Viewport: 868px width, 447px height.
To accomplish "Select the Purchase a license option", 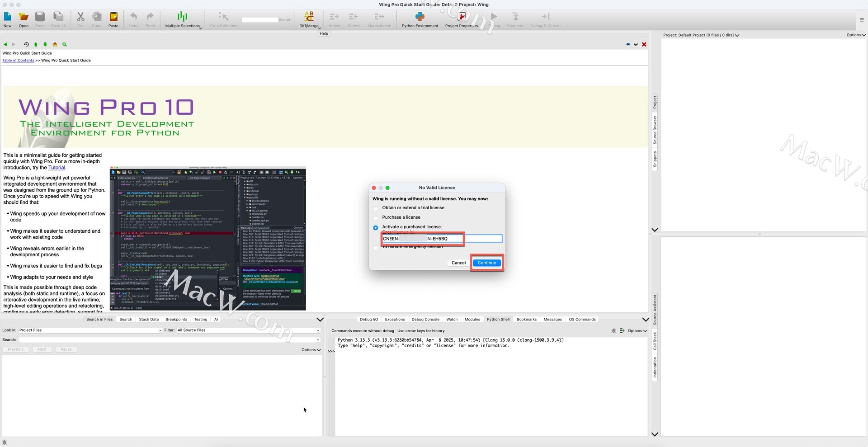I will click(376, 218).
